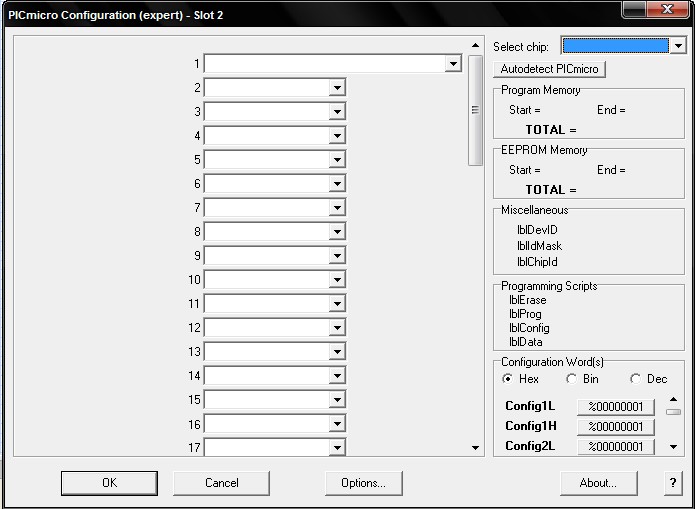The width and height of the screenshot is (695, 509).
Task: Click the Config1L value button
Action: [x=616, y=407]
